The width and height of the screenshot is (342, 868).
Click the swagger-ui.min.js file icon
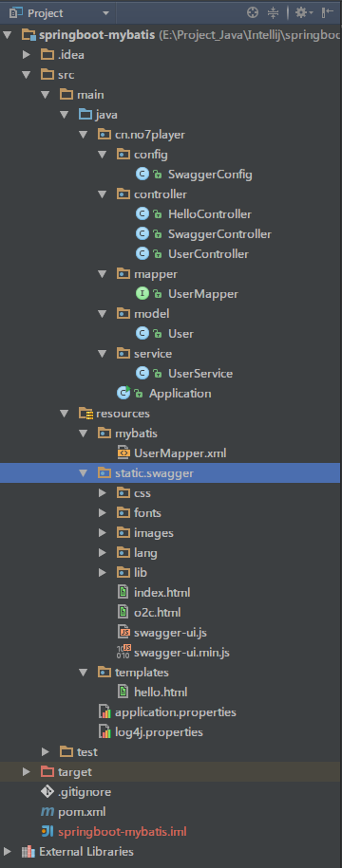click(123, 652)
